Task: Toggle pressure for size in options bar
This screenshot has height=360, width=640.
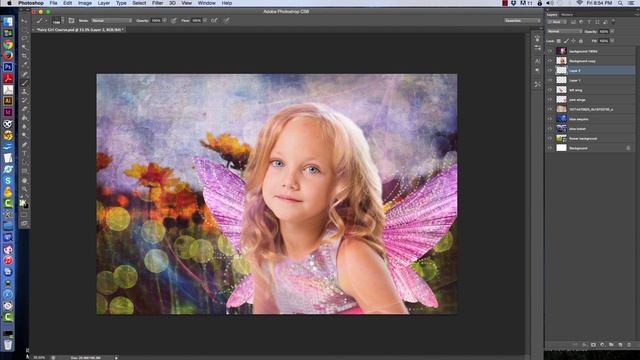Action: pos(227,20)
